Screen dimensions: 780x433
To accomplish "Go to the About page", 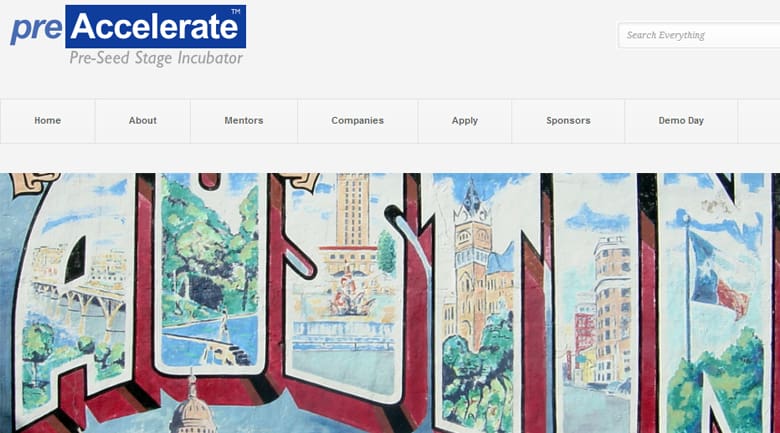I will (x=143, y=121).
